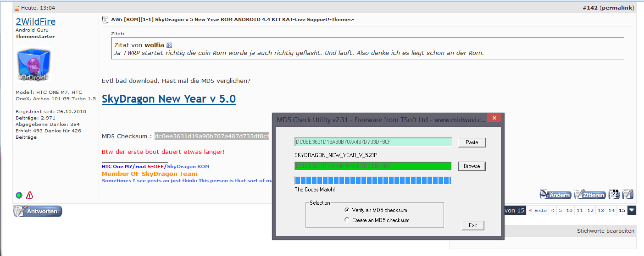The height and width of the screenshot is (256, 644).
Task: Click the view-post arrow beside wolfia
Action: (x=169, y=45)
